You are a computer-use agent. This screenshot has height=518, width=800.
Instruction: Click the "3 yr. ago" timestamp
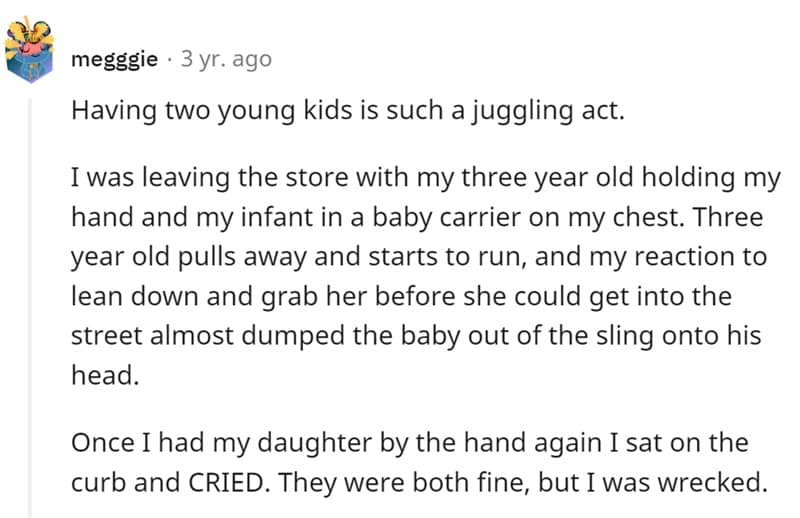point(225,59)
